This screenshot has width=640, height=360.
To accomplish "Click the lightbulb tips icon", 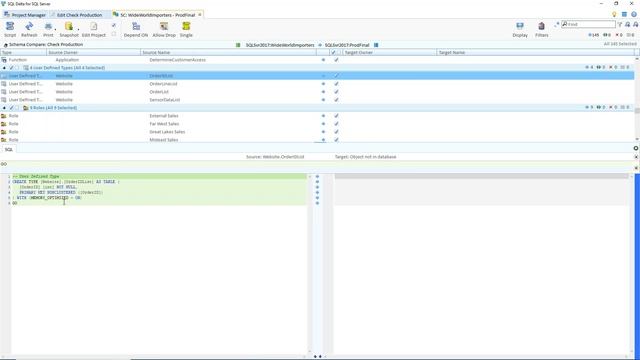I will 614,14.
